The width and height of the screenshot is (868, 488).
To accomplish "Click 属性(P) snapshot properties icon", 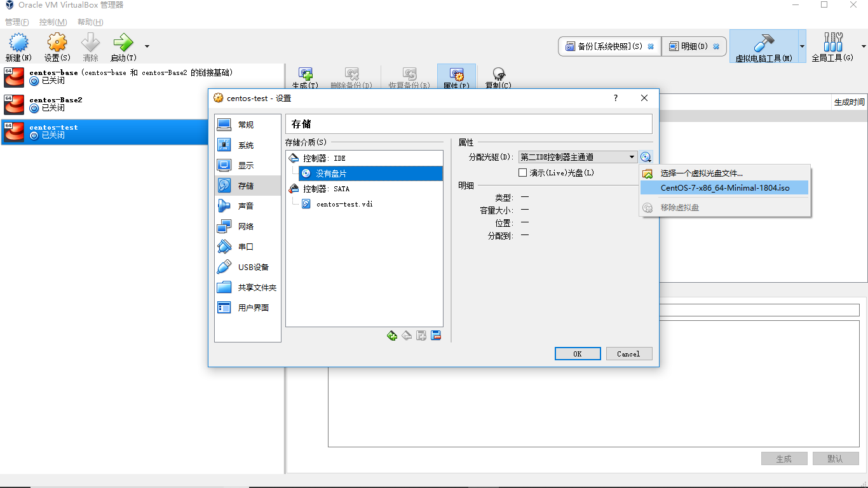I will (x=456, y=78).
